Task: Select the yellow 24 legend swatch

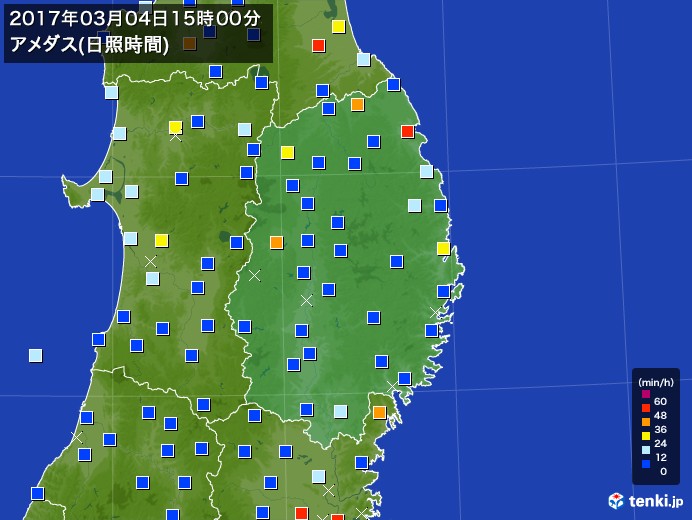Action: [x=646, y=436]
